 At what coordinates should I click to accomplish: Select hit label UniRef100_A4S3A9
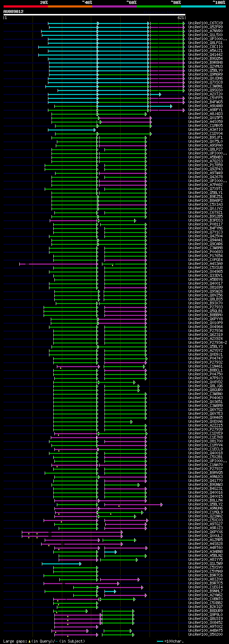click(205, 264)
